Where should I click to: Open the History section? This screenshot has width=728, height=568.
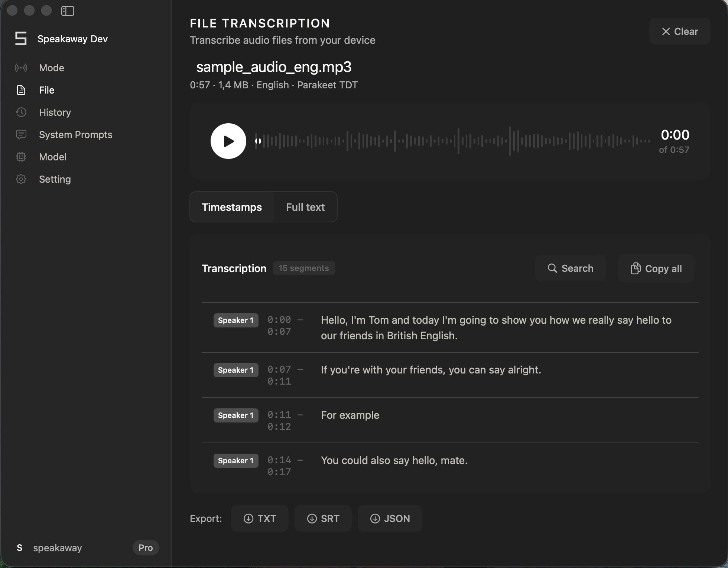point(55,112)
